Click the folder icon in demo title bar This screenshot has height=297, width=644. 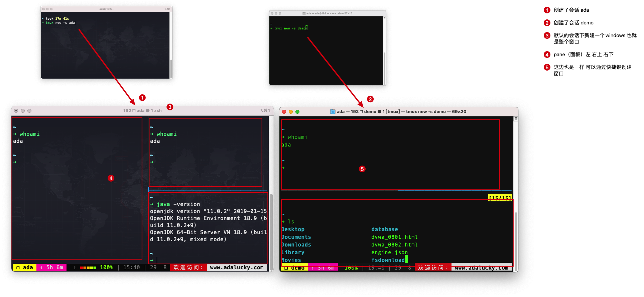tap(333, 112)
